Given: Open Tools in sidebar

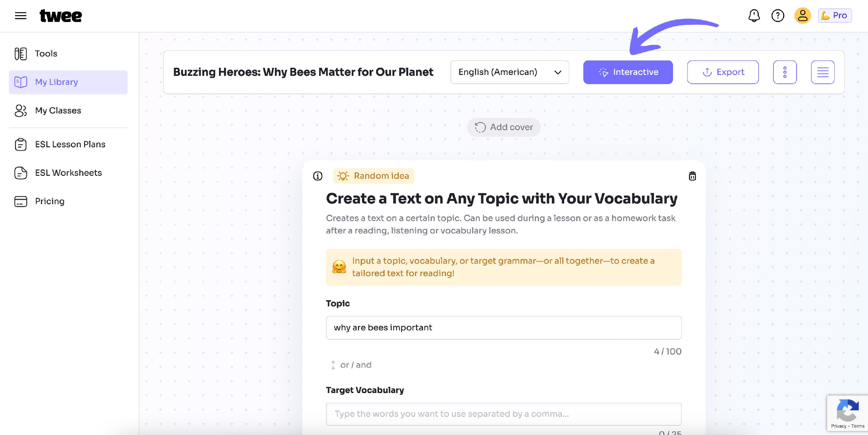Looking at the screenshot, I should pyautogui.click(x=68, y=54).
